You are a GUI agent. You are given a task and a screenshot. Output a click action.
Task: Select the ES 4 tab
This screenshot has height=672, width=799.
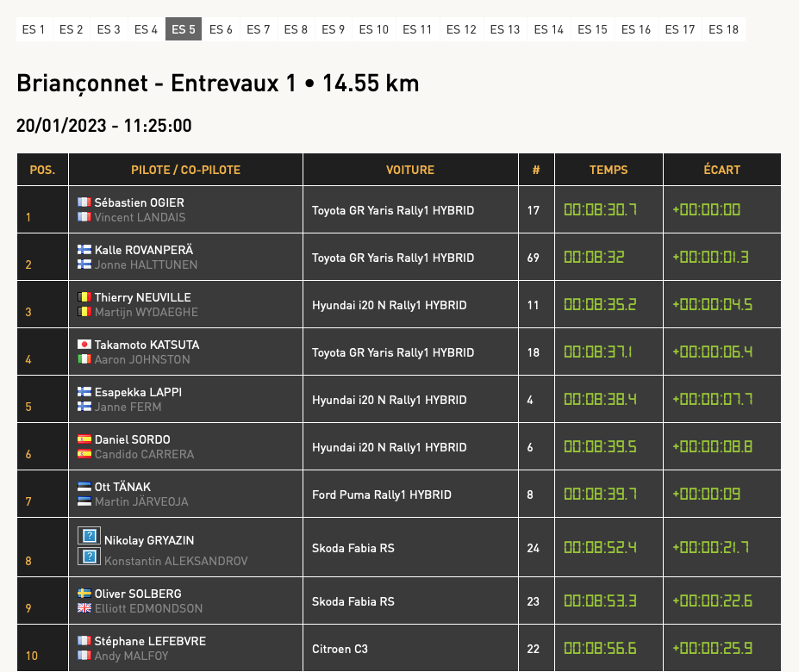coord(146,29)
